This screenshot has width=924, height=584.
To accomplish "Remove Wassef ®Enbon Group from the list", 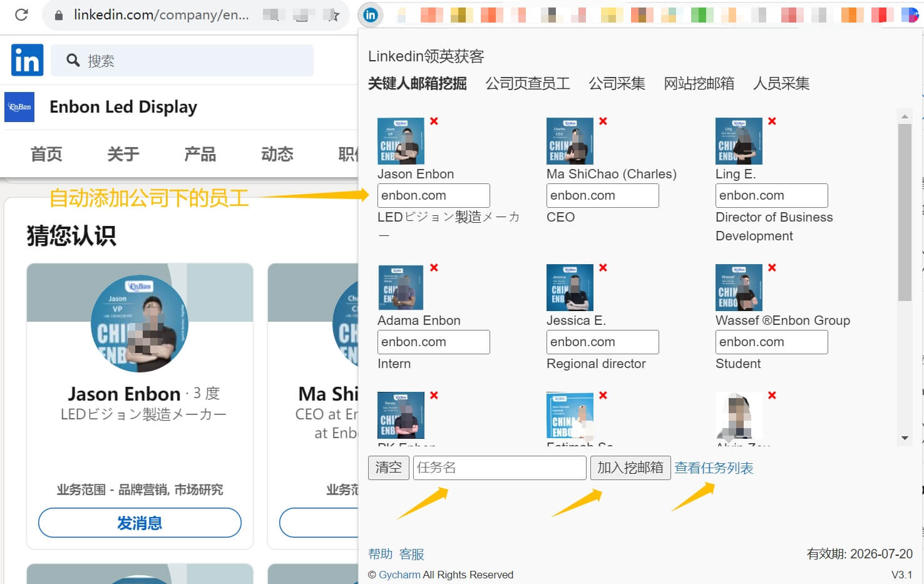I will pyautogui.click(x=772, y=267).
